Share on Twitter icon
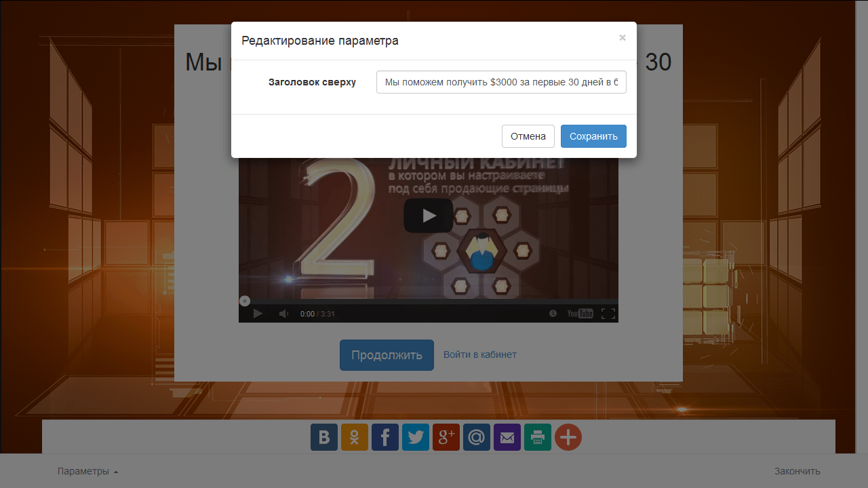The image size is (868, 488). [x=416, y=438]
